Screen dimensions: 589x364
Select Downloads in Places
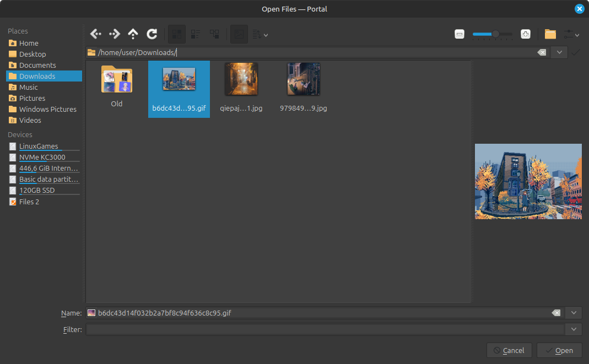(x=44, y=76)
